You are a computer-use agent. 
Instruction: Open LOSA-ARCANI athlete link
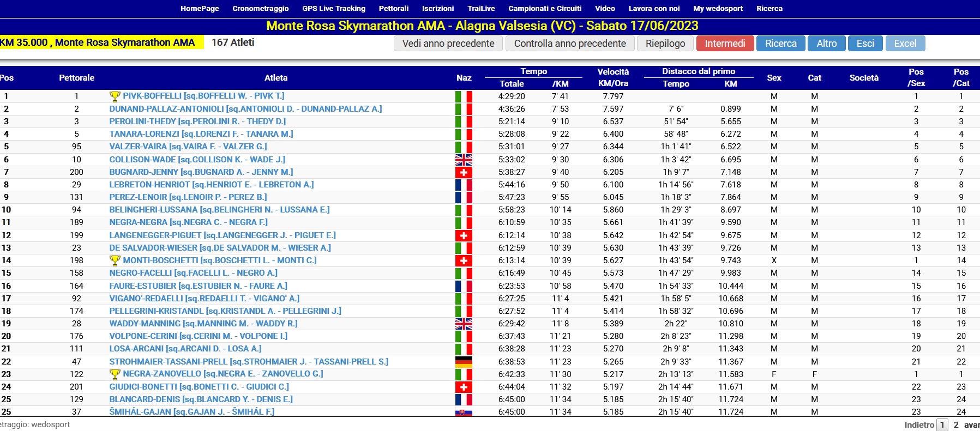pyautogui.click(x=185, y=349)
